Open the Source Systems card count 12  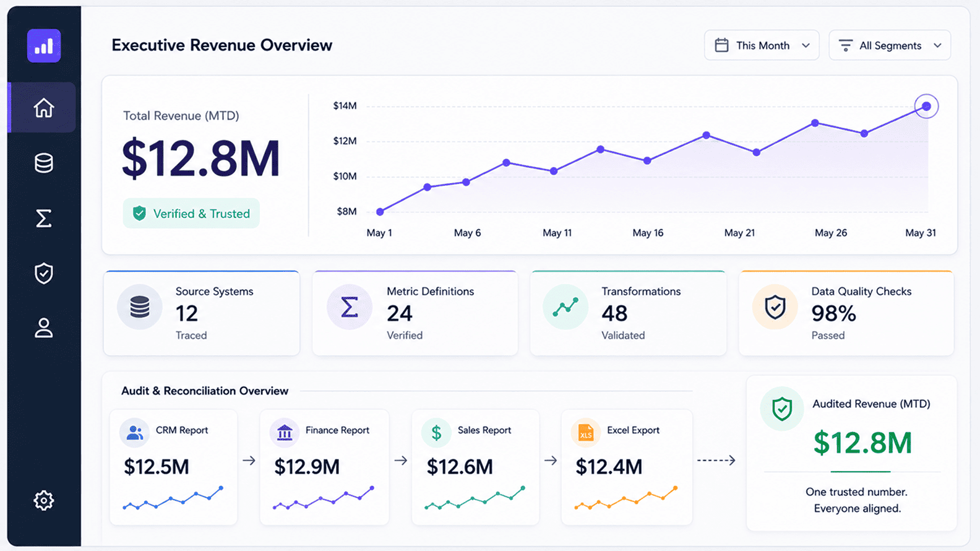coord(187,314)
